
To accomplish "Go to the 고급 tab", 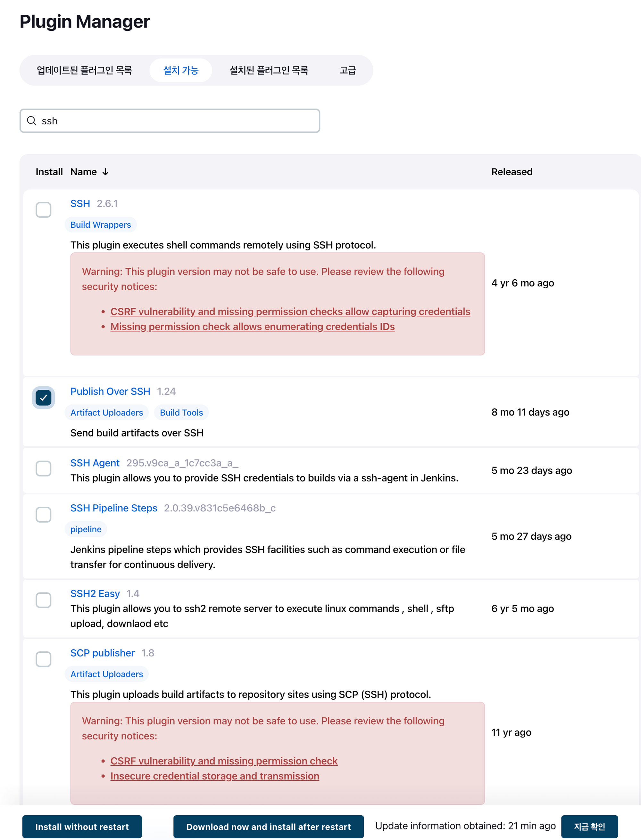I will (x=347, y=70).
